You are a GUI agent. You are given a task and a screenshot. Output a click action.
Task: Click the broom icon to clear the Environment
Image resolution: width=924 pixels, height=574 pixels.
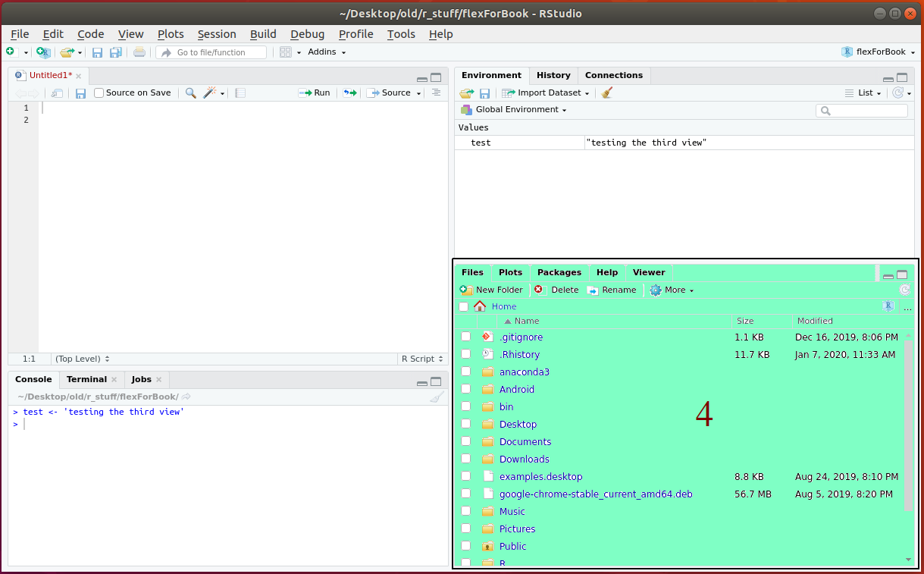[x=606, y=93]
